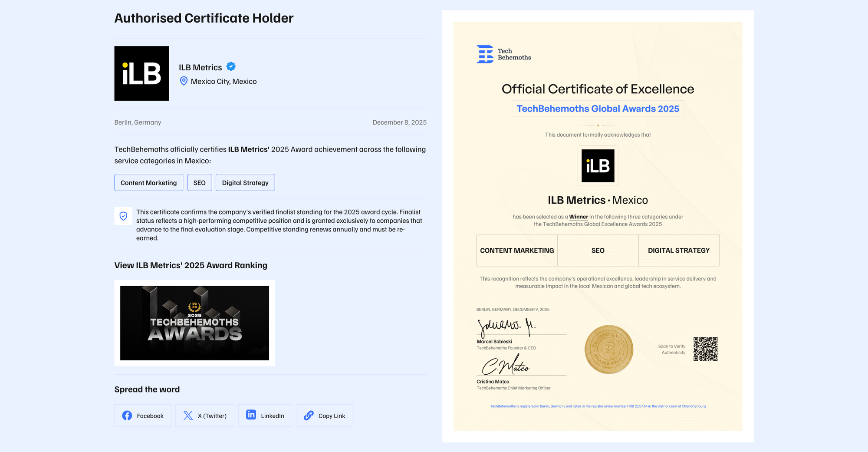Click the 'Scan to Verify Authenticity' text
Viewport: 868px width, 452px height.
(x=672, y=350)
